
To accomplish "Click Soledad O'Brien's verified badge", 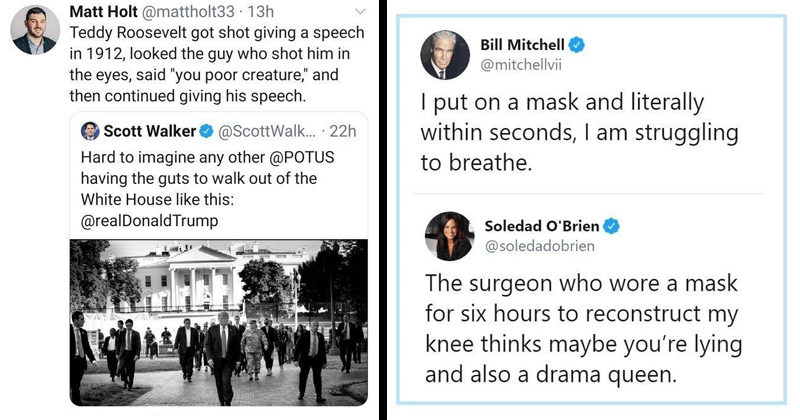I will tap(612, 226).
